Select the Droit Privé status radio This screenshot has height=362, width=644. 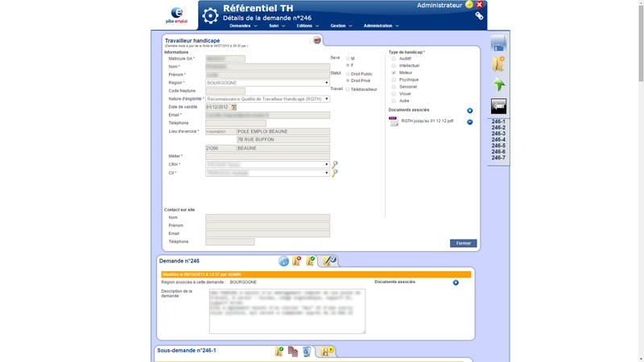pyautogui.click(x=348, y=81)
